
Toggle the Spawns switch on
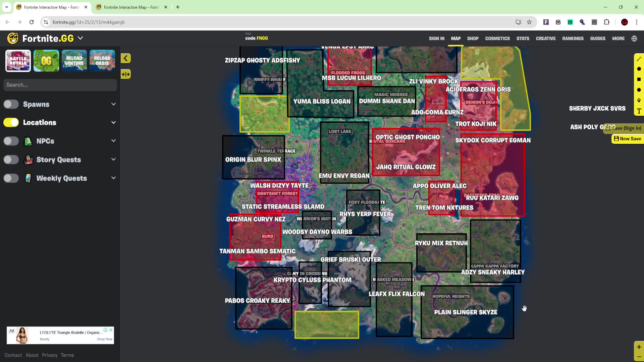coord(11,104)
